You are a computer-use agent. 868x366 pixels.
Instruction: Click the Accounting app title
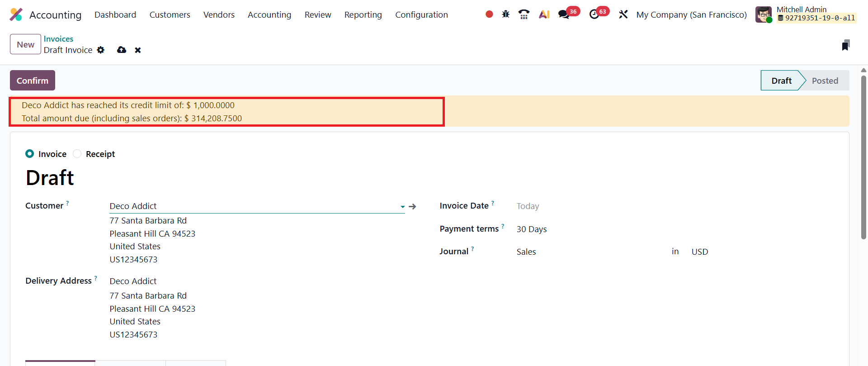(56, 14)
